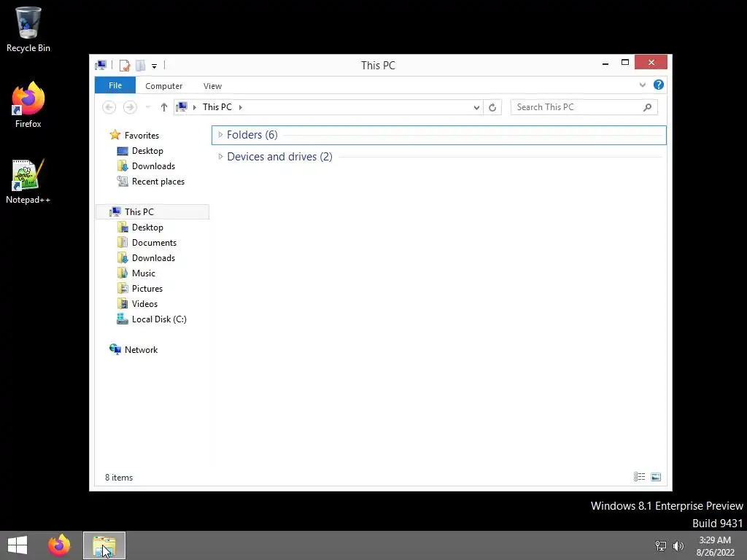Image resolution: width=747 pixels, height=560 pixels.
Task: Expand the ribbon with the chevron
Action: tap(642, 85)
